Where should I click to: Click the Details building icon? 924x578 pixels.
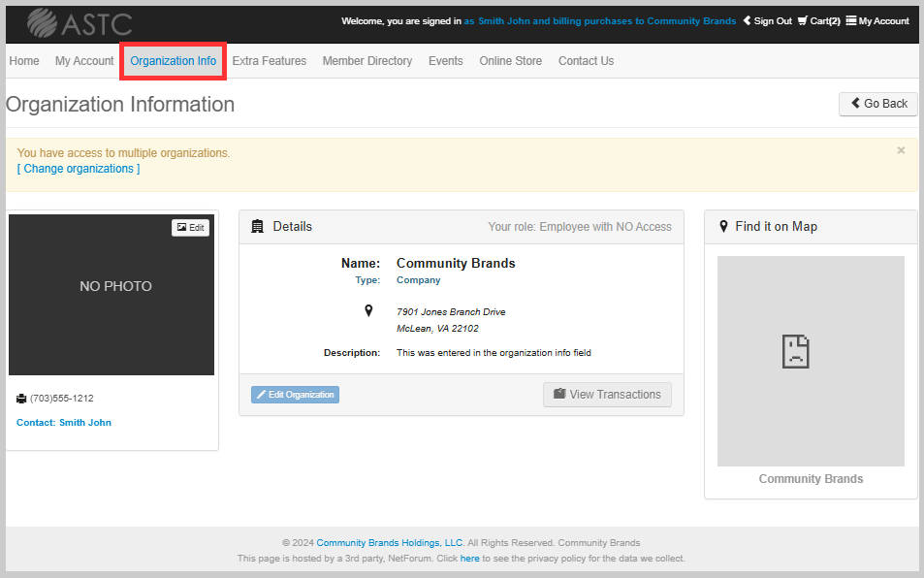(x=258, y=226)
